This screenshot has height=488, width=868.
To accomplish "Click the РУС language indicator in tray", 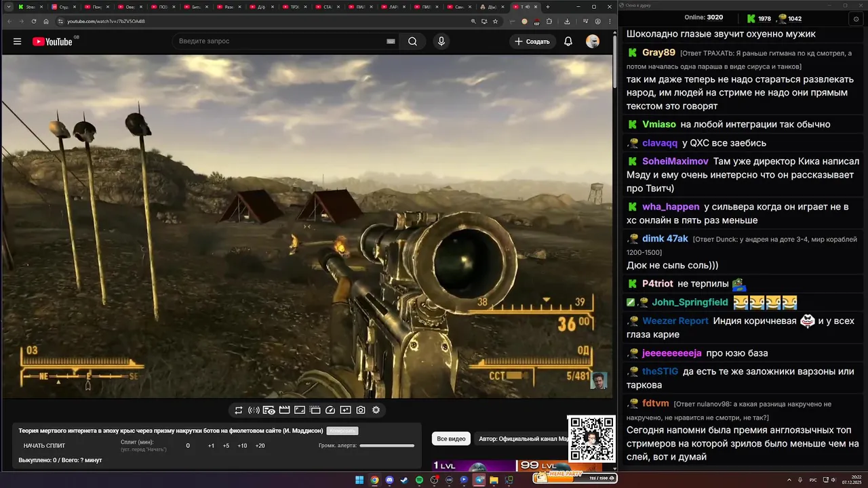I will click(x=813, y=480).
